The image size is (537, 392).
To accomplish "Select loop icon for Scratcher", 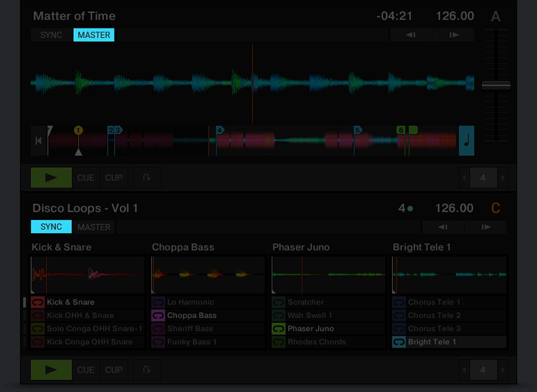I will pyautogui.click(x=278, y=302).
